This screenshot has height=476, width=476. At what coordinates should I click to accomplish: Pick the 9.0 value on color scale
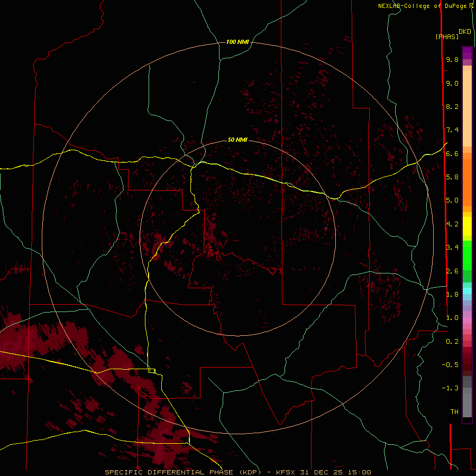(x=452, y=83)
